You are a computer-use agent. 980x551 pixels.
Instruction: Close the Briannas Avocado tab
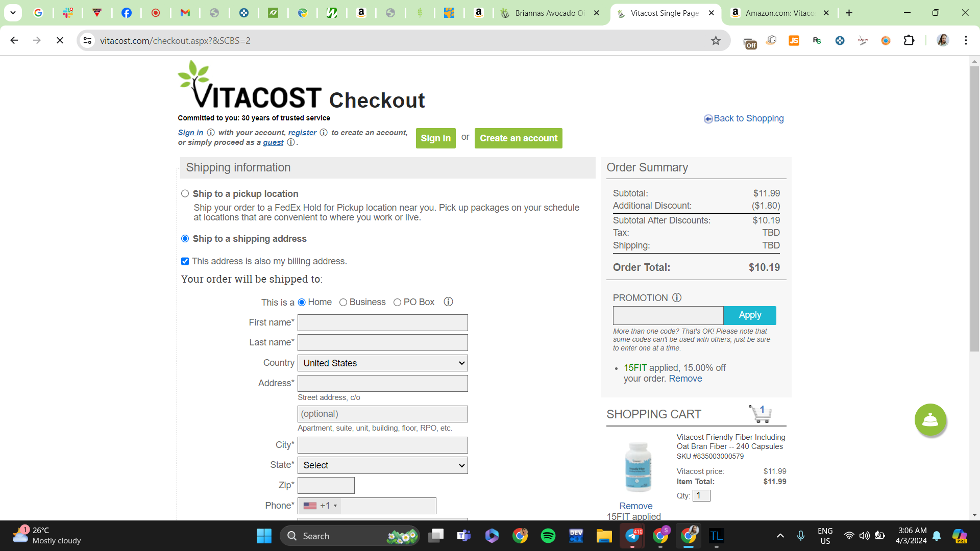[596, 13]
